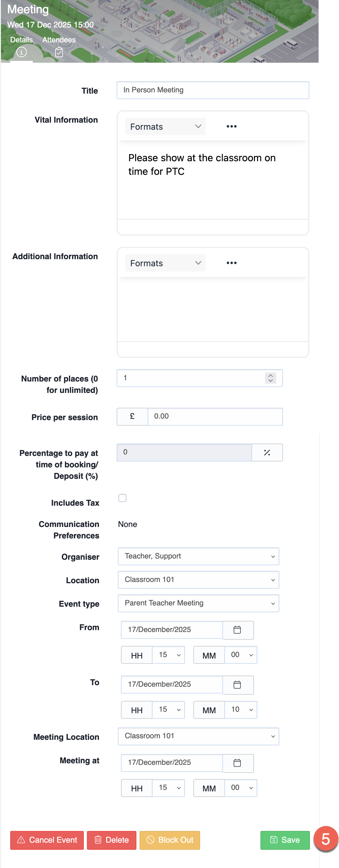Click the Details info icon
The height and width of the screenshot is (868, 339).
click(x=22, y=52)
